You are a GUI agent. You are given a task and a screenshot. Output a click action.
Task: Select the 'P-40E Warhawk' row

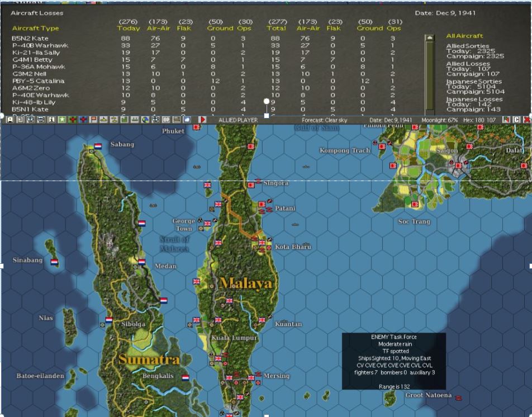[206, 95]
